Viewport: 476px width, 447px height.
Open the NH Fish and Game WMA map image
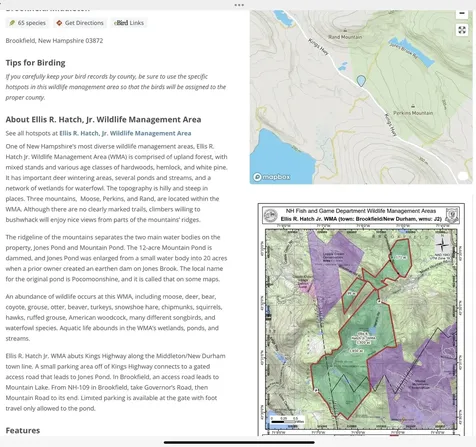[x=361, y=319]
